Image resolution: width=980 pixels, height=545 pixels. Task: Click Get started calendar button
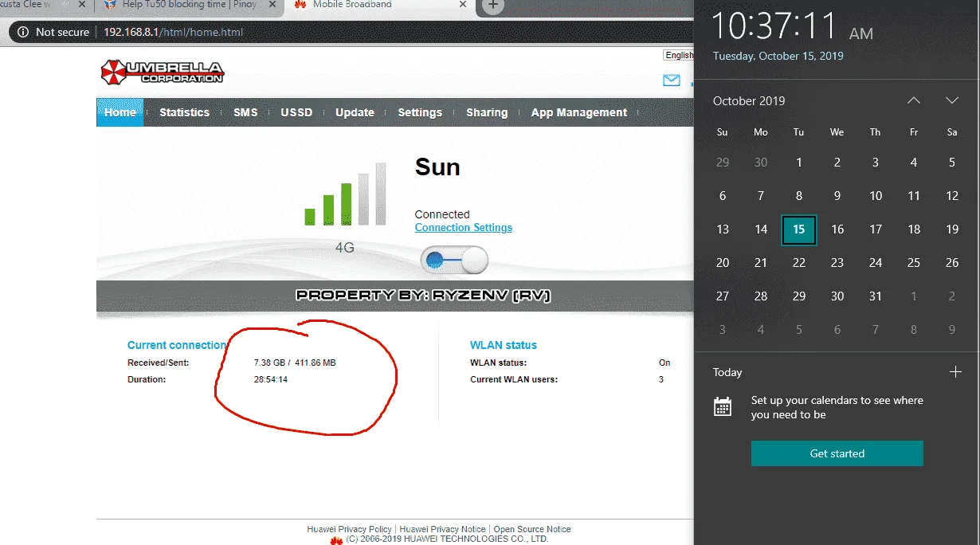(x=837, y=453)
